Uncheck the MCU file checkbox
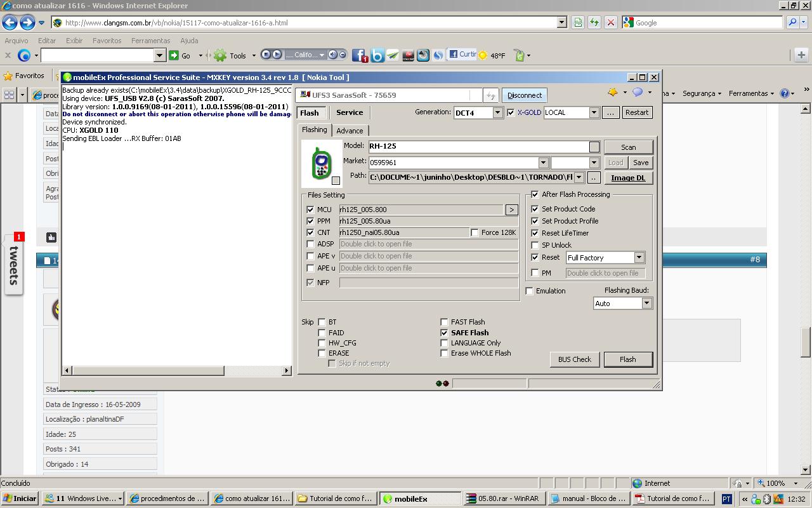812x508 pixels. (x=310, y=210)
